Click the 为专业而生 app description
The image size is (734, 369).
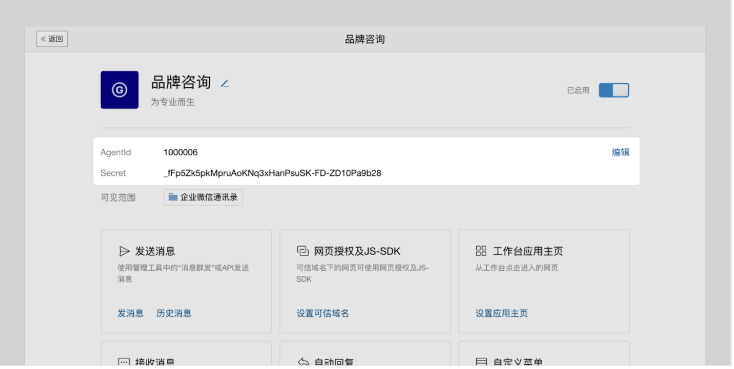pos(172,102)
